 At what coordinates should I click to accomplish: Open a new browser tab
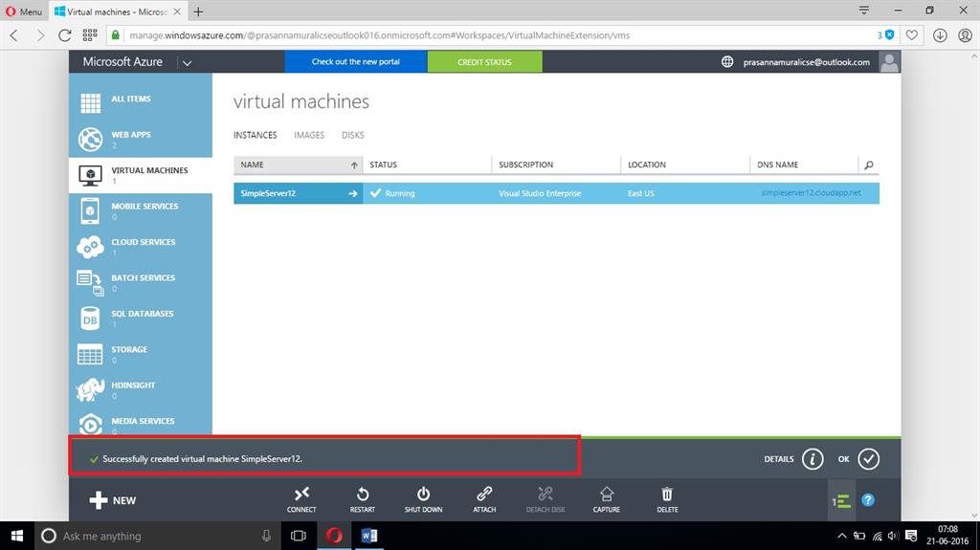pyautogui.click(x=198, y=11)
